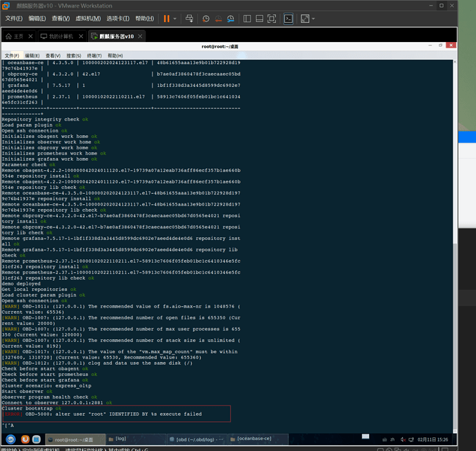Pause the virtual machine with the orange button

click(x=166, y=19)
